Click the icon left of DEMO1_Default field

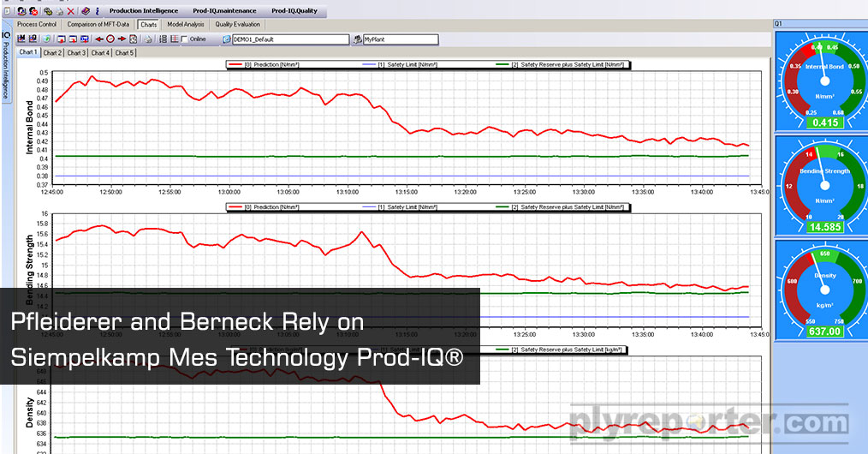(227, 39)
